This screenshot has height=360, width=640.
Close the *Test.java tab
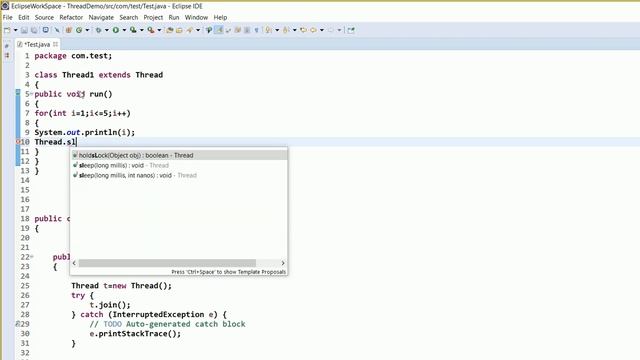coord(56,44)
